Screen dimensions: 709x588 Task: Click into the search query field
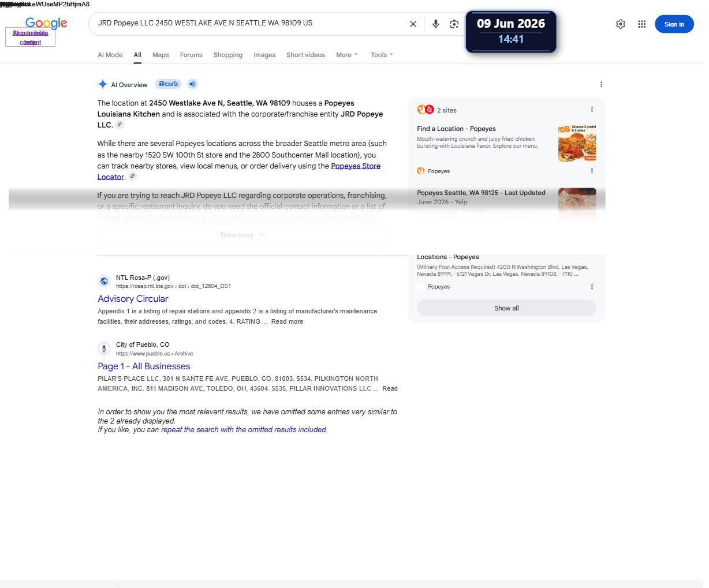pos(248,24)
